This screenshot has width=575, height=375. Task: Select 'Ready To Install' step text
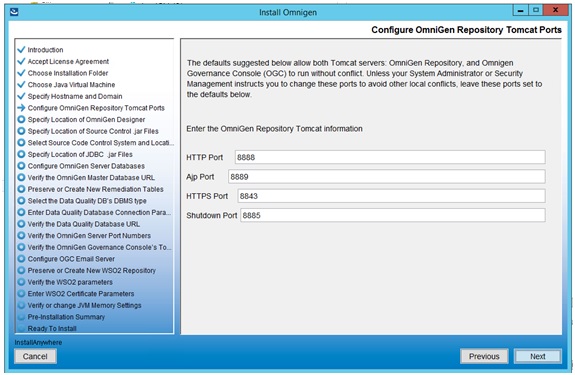(x=52, y=328)
